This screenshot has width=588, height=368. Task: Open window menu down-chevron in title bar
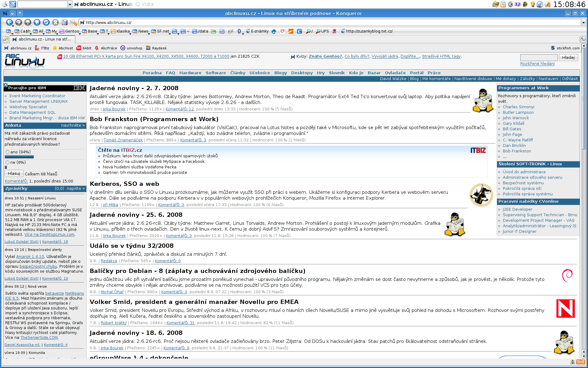13,13
